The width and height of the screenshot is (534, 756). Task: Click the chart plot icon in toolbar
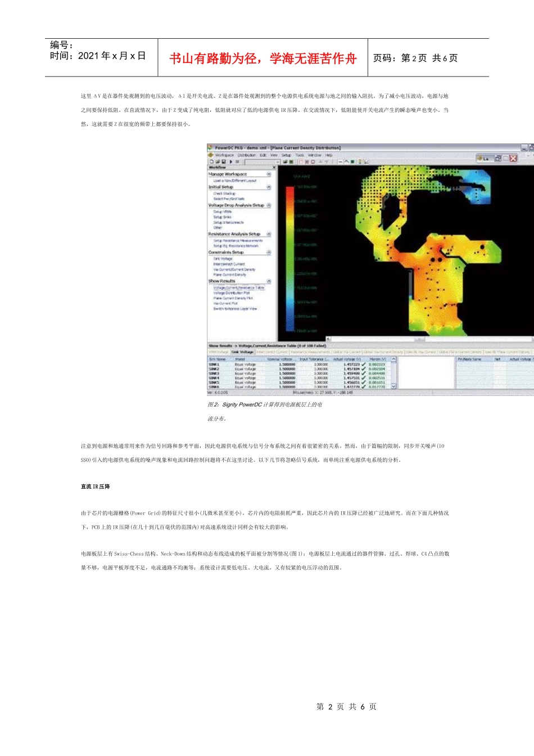366,161
